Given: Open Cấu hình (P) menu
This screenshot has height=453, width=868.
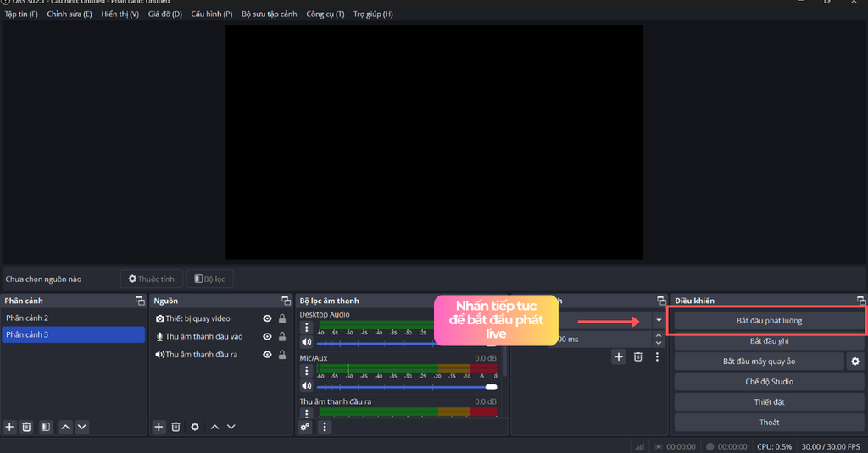Looking at the screenshot, I should click(211, 14).
